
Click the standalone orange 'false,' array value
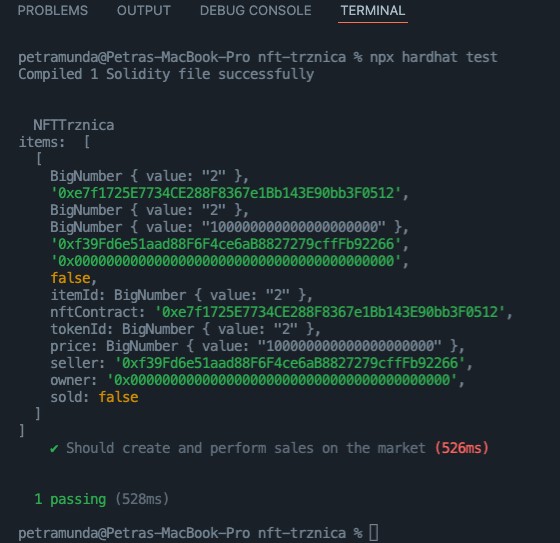coord(73,278)
